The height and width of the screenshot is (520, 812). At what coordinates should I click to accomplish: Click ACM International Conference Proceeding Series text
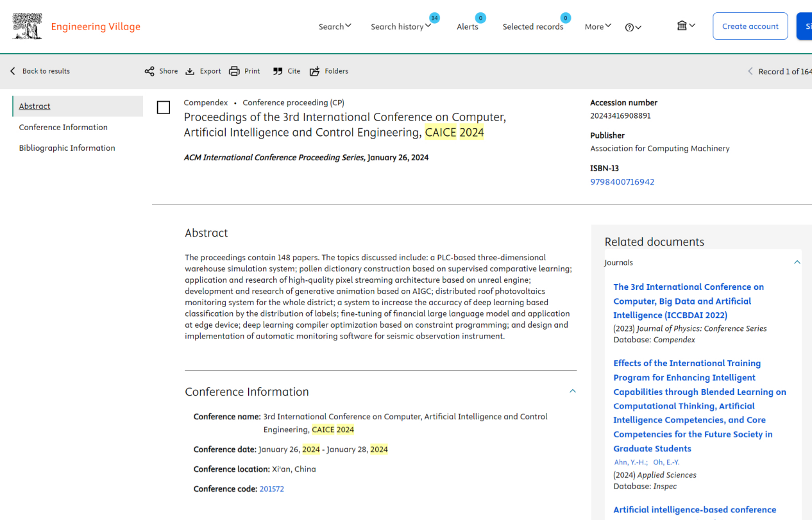[274, 157]
